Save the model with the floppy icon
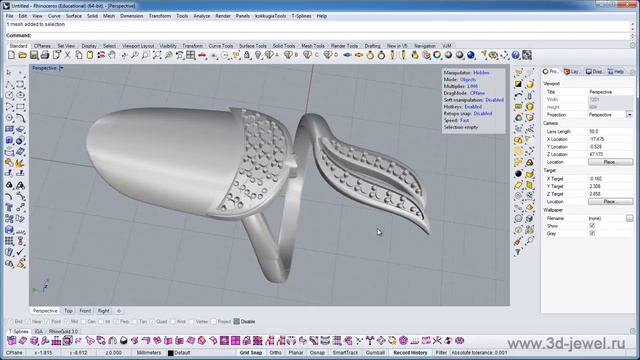 point(34,55)
